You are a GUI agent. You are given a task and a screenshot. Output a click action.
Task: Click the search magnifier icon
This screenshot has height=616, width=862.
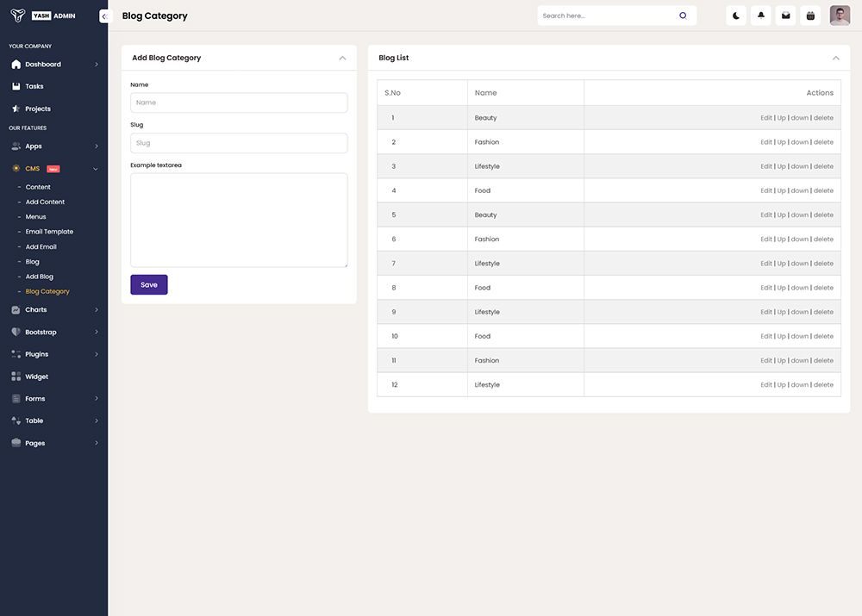tap(683, 16)
